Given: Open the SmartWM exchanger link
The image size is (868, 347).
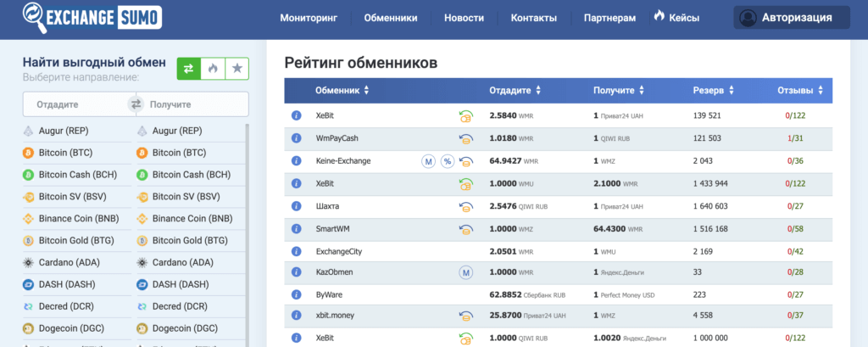Looking at the screenshot, I should [331, 228].
